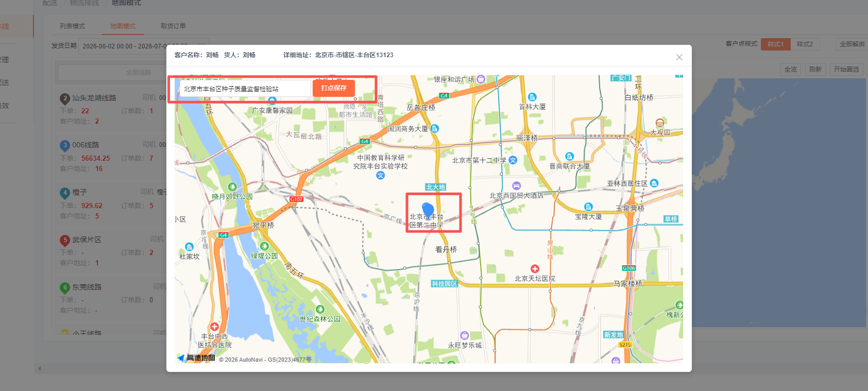Click the 首科大厦 building icon
The width and height of the screenshot is (868, 391).
coord(532,97)
